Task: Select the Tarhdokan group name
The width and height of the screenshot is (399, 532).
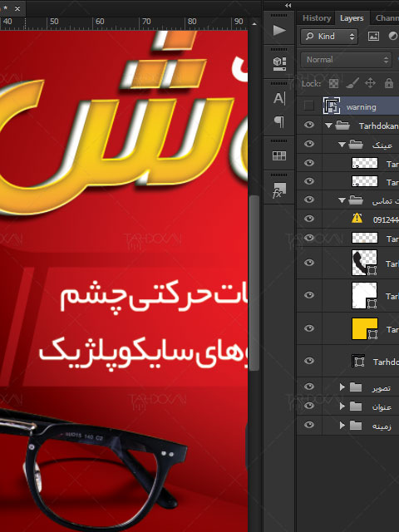Action: pyautogui.click(x=379, y=126)
